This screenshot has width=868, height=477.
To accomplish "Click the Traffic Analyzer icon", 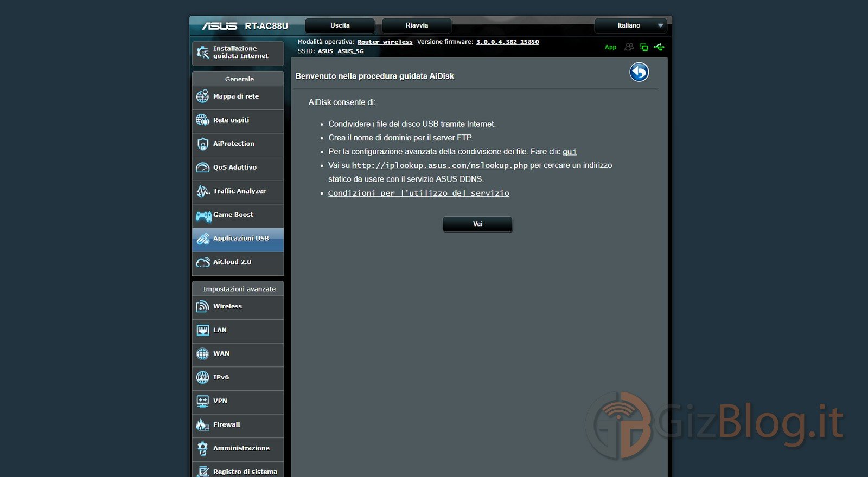I will tap(203, 191).
